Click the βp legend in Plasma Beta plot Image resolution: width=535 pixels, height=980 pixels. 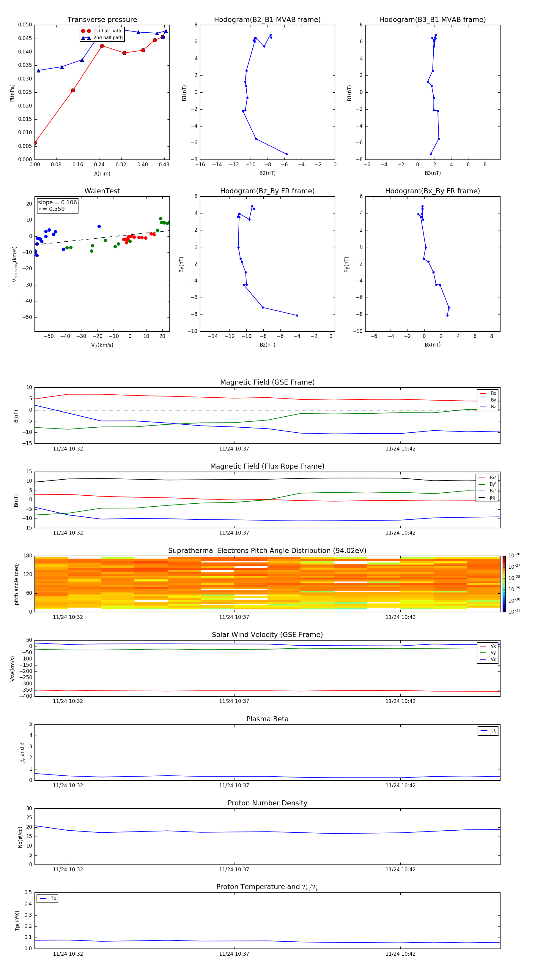pyautogui.click(x=488, y=731)
